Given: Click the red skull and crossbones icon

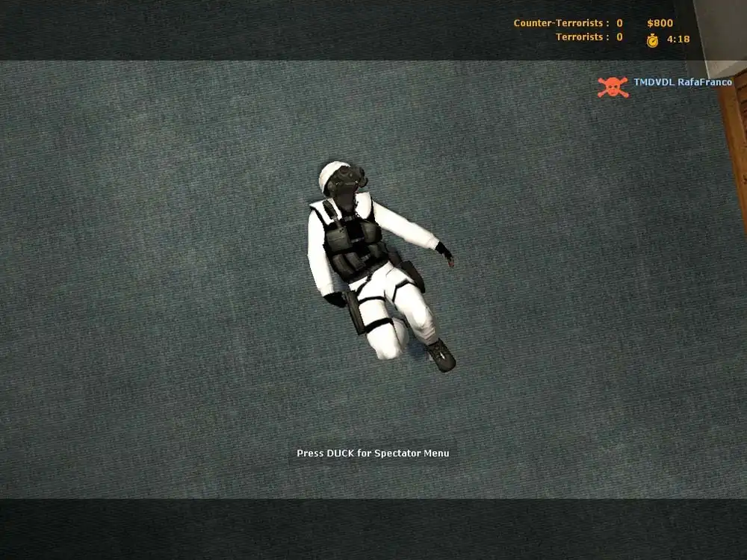Looking at the screenshot, I should (x=612, y=87).
